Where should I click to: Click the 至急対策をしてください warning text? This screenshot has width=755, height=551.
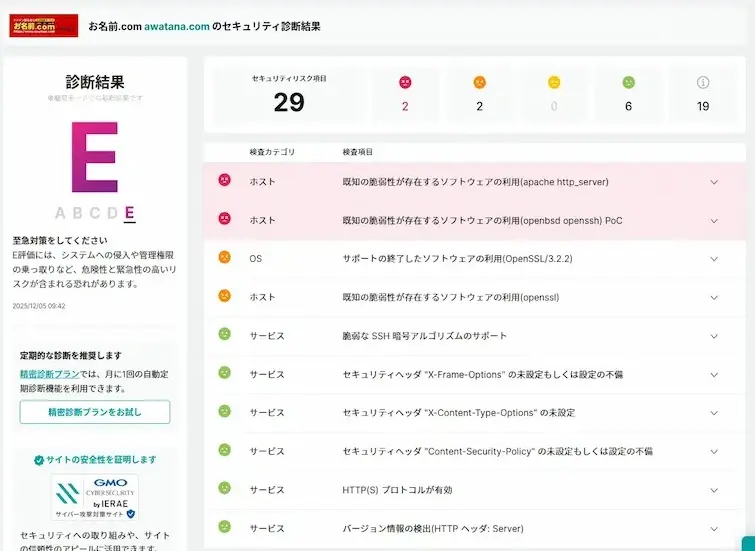pyautogui.click(x=60, y=240)
